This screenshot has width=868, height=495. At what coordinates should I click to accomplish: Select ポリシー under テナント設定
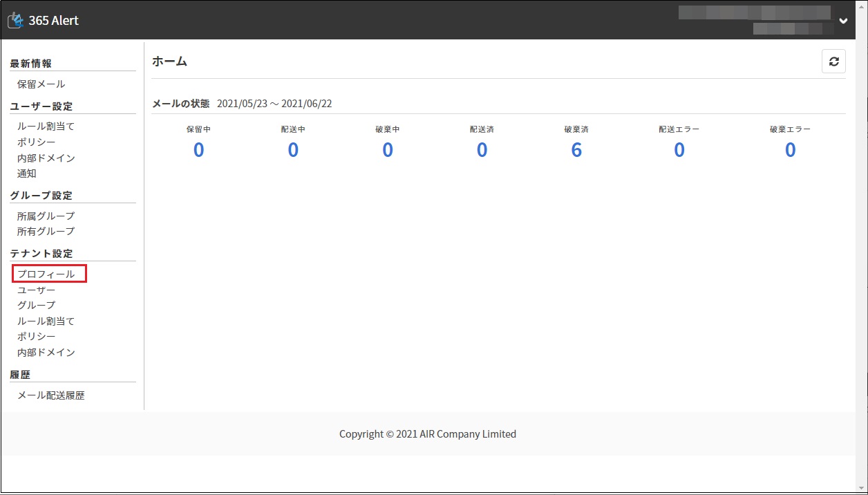click(36, 337)
